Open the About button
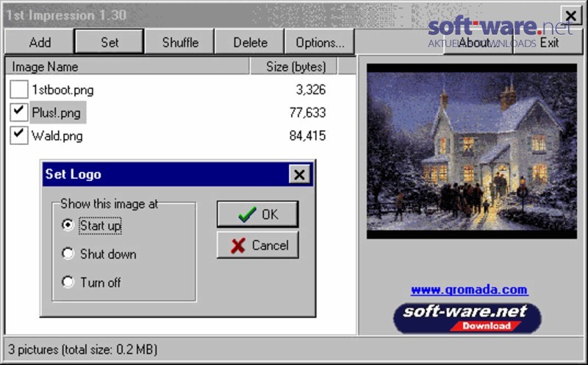The width and height of the screenshot is (588, 365). [478, 42]
